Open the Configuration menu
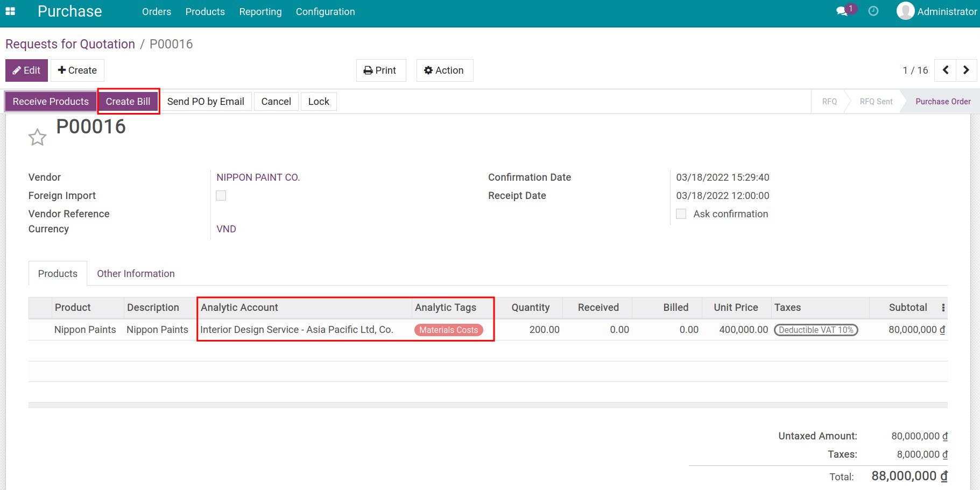The image size is (980, 490). [x=325, y=11]
